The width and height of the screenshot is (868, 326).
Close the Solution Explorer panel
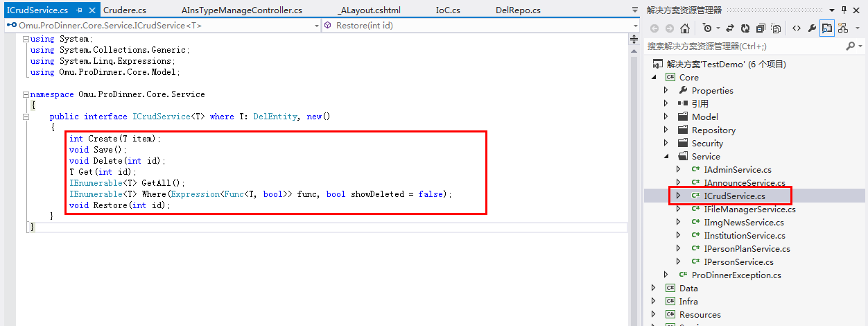(x=858, y=10)
